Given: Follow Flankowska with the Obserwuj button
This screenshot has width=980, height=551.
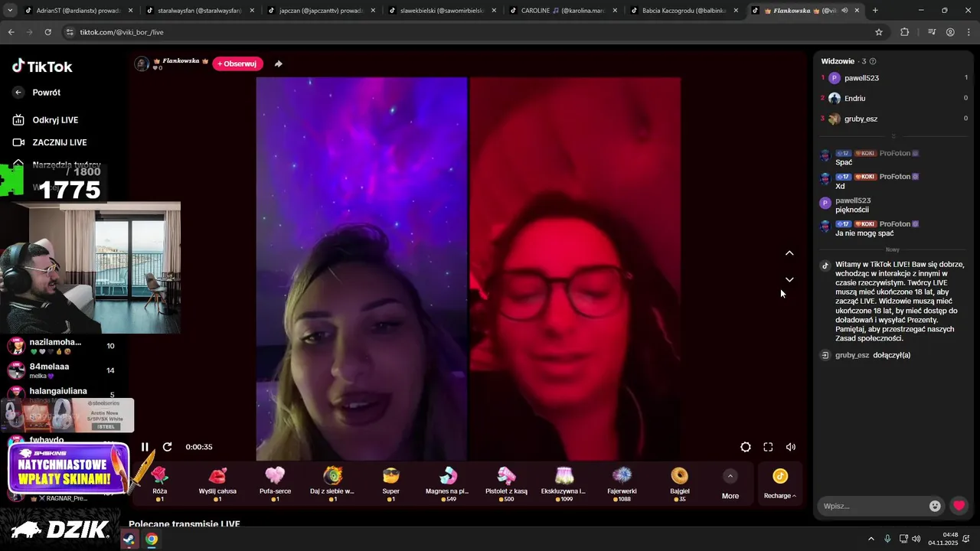Looking at the screenshot, I should [x=237, y=64].
